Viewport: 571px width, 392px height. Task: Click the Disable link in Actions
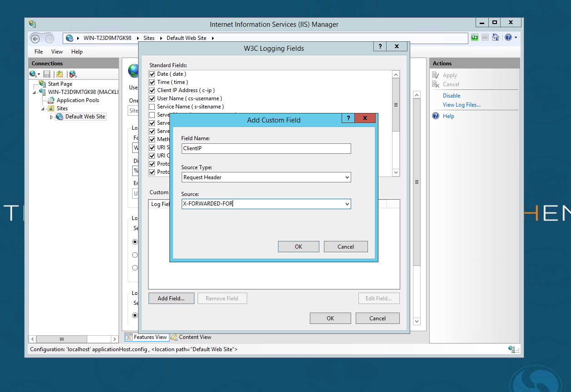[452, 96]
